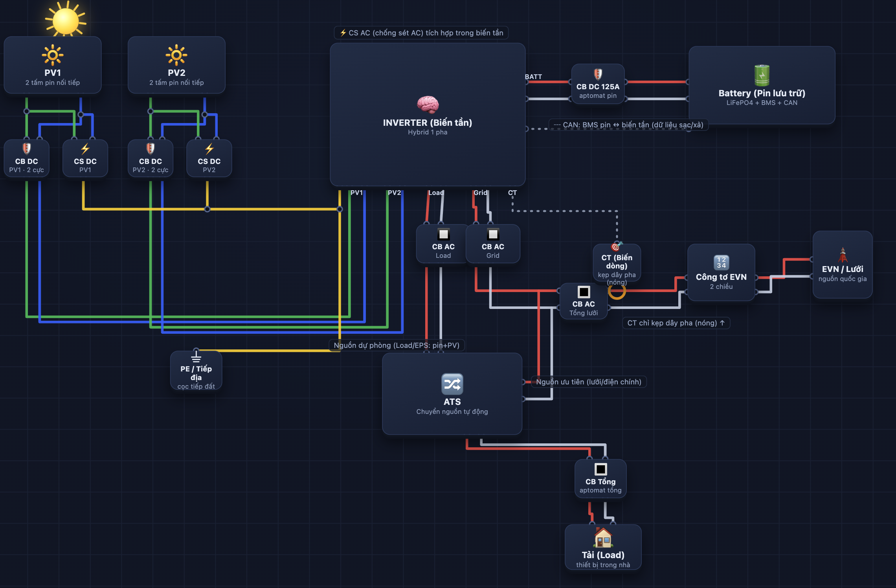Click the CT (Biến dòng) node
896x588 pixels.
click(617, 263)
